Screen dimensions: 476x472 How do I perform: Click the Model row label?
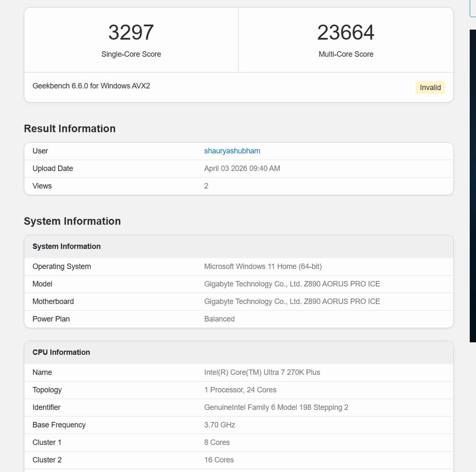click(42, 284)
